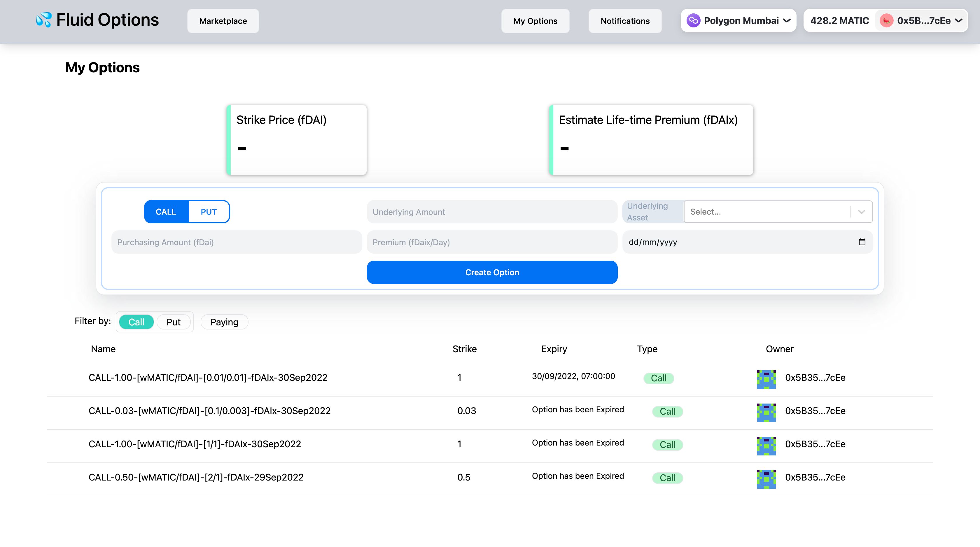Click CALL-0.03-[wMATIC/fDAI]-[0.1/0.003]-fDAIx-30Sep2022 row name
This screenshot has height=547, width=980.
[210, 411]
